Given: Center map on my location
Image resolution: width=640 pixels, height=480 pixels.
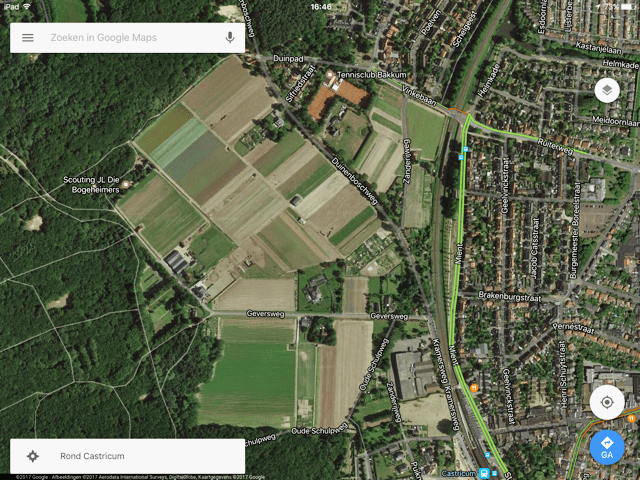Looking at the screenshot, I should [x=607, y=402].
